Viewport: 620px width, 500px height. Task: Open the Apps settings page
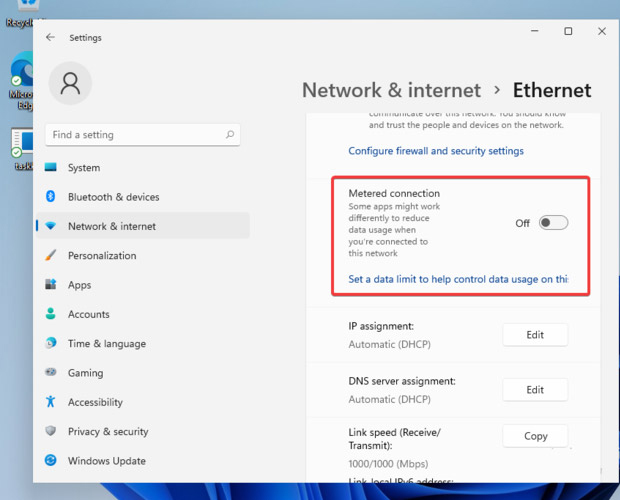[x=80, y=285]
